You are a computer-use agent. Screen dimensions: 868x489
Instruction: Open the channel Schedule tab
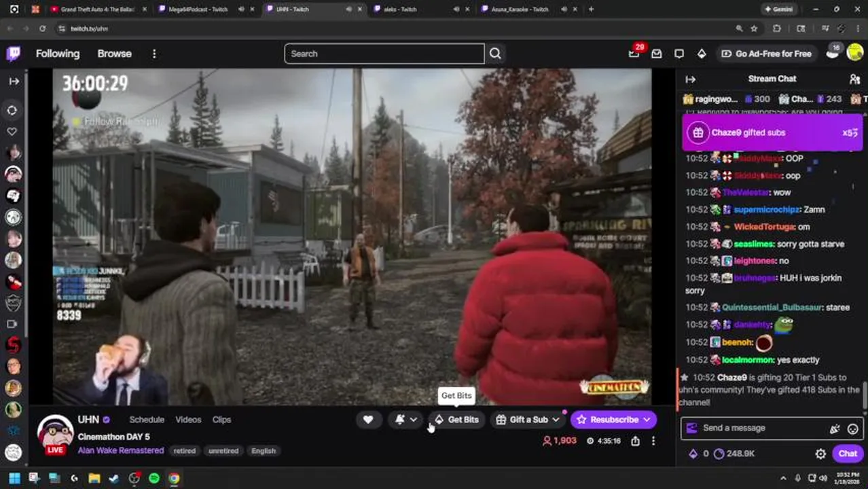[x=147, y=420]
